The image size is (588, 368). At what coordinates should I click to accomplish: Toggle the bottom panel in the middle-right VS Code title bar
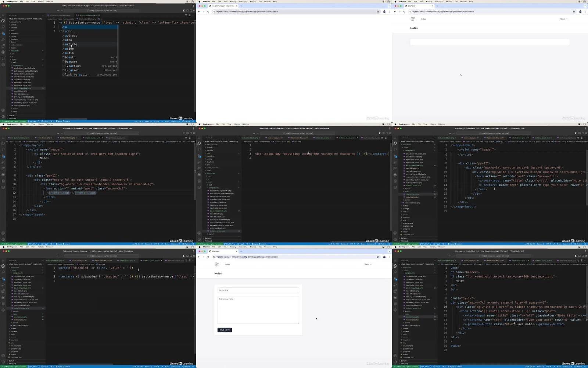(x=580, y=133)
